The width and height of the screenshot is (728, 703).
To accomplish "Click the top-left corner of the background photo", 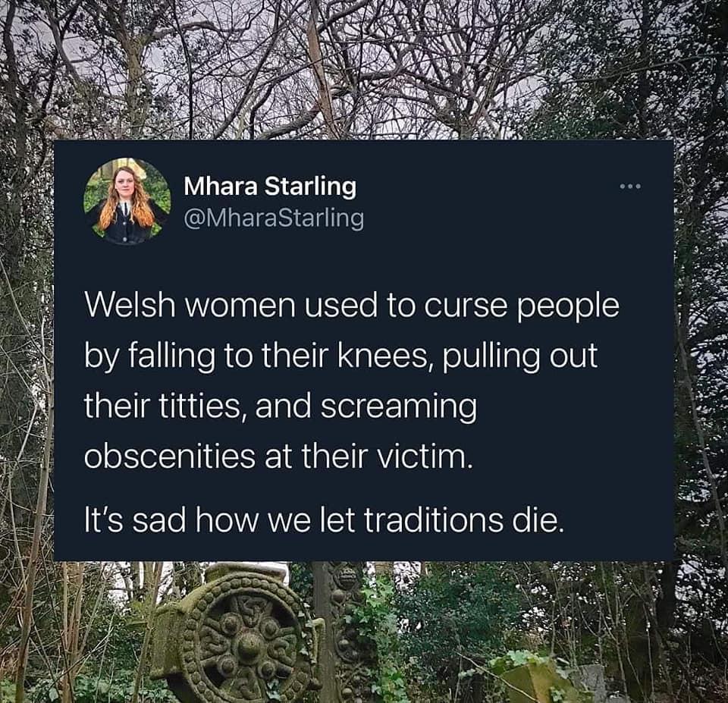I will click(x=15, y=15).
